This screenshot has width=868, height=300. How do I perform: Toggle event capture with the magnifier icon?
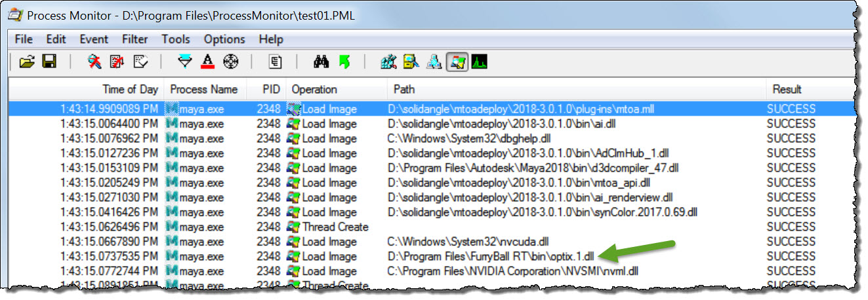tap(95, 62)
